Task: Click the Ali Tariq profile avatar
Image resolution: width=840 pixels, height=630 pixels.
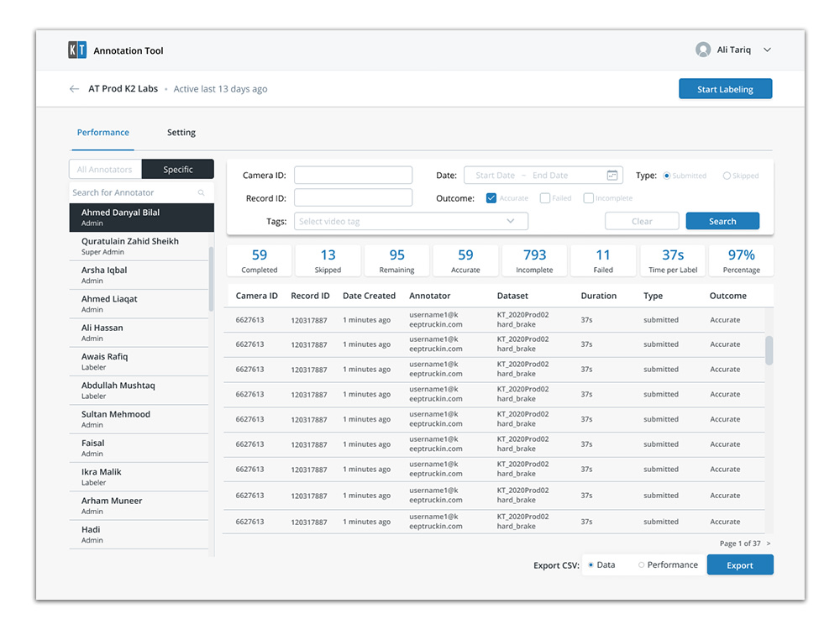Action: point(703,49)
